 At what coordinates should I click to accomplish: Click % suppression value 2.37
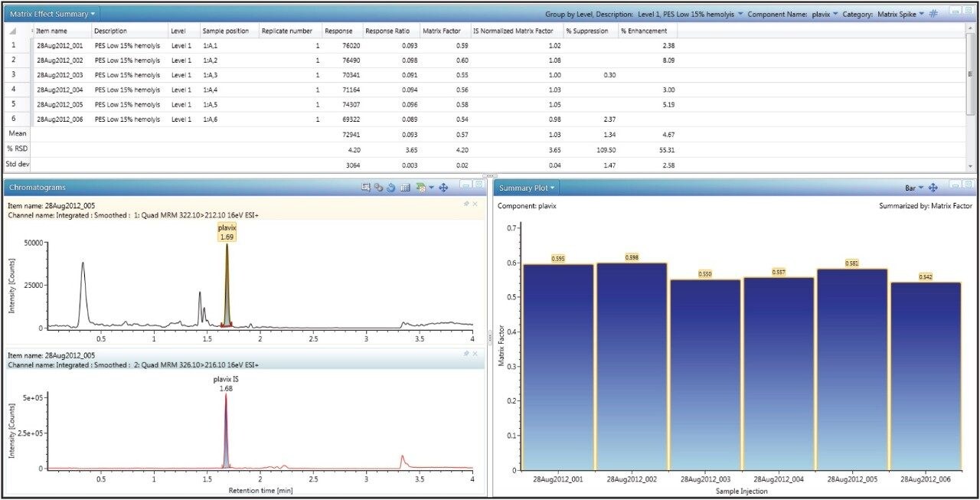[x=609, y=119]
